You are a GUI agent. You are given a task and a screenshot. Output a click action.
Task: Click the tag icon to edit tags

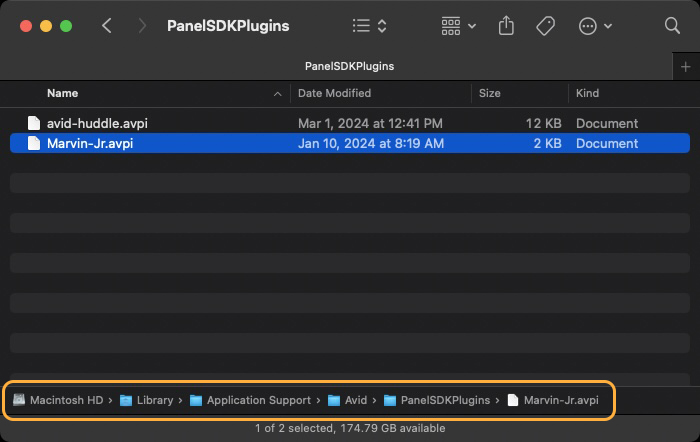(545, 26)
